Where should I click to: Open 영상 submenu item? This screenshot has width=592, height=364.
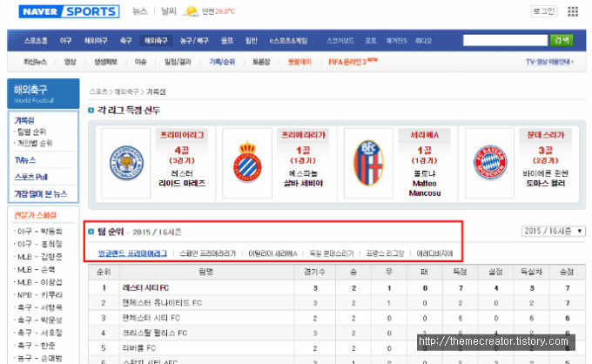coord(71,62)
